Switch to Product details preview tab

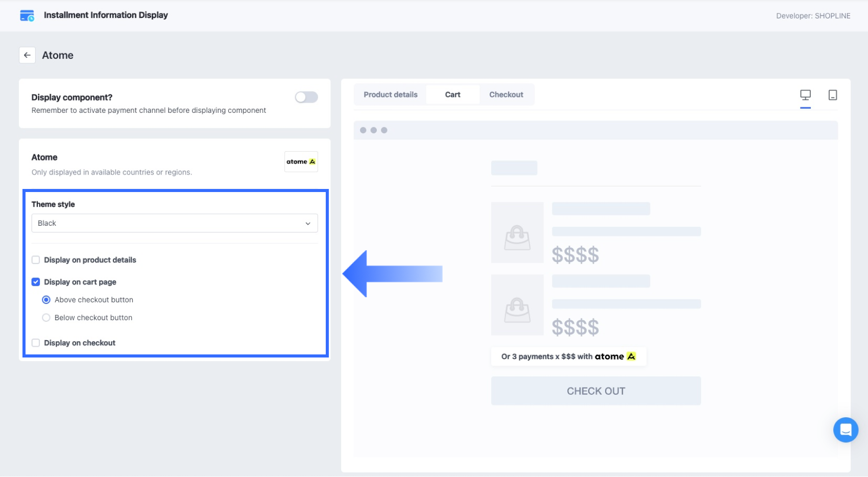click(x=391, y=94)
